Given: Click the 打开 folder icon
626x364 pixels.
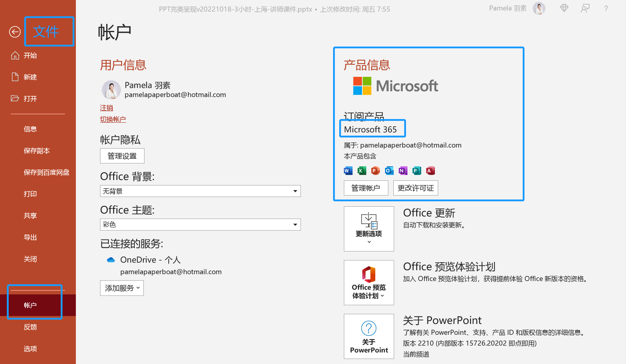Looking at the screenshot, I should (15, 98).
